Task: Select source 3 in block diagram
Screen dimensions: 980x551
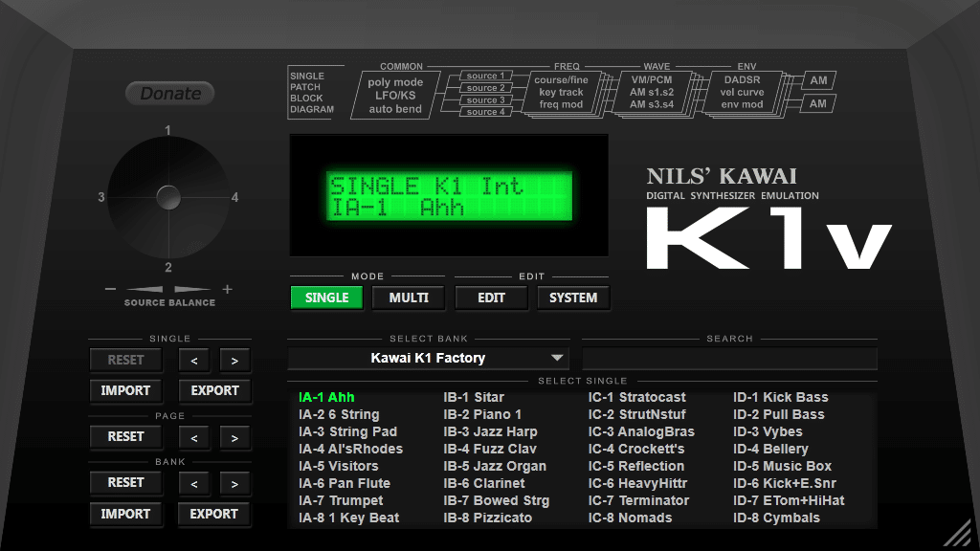Action: [x=485, y=99]
